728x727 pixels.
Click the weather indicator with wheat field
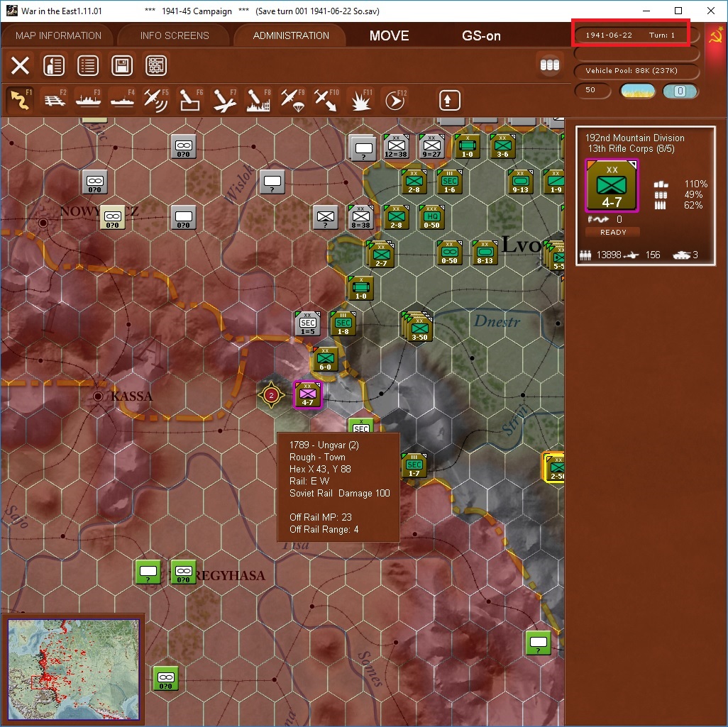coord(637,91)
